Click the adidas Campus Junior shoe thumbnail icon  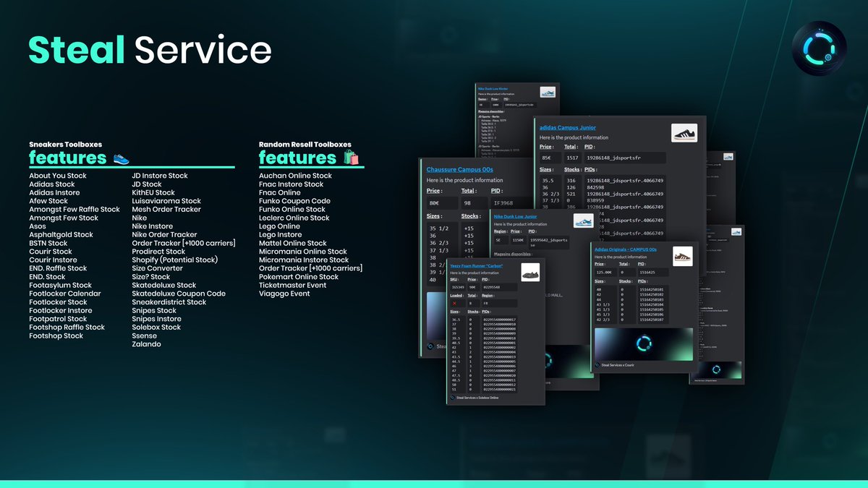(684, 132)
